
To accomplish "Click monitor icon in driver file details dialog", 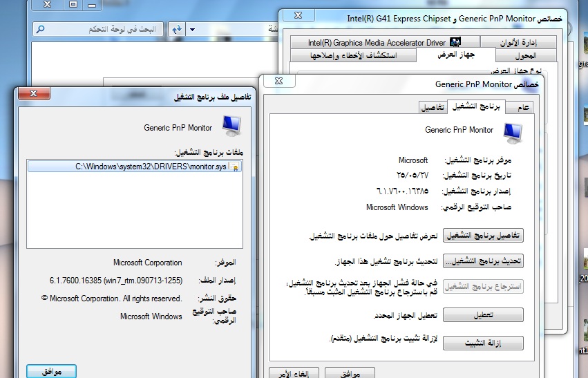I will [231, 126].
